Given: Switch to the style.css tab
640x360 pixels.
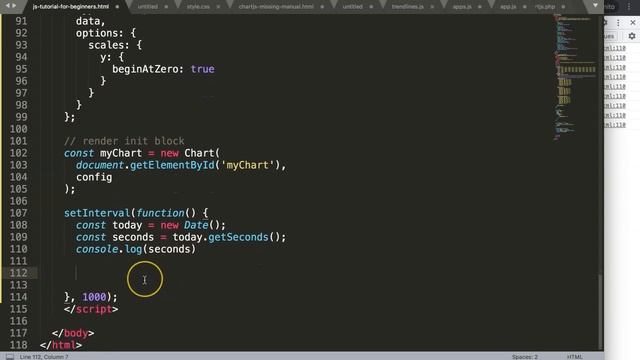Looking at the screenshot, I should [x=198, y=7].
